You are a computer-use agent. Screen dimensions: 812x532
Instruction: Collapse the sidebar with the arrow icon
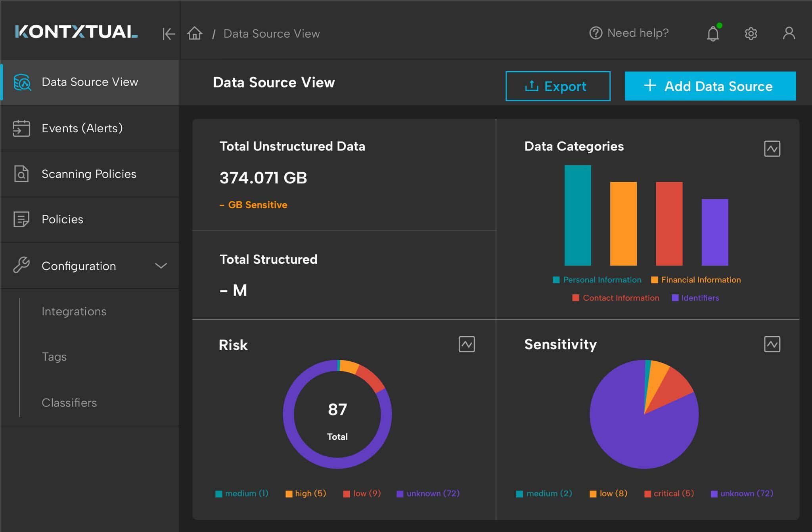[x=169, y=34]
